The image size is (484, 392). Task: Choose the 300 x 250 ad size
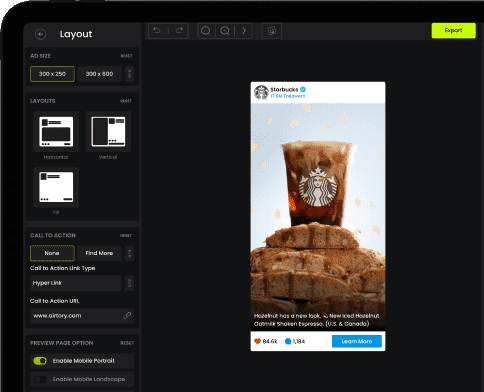pos(52,74)
